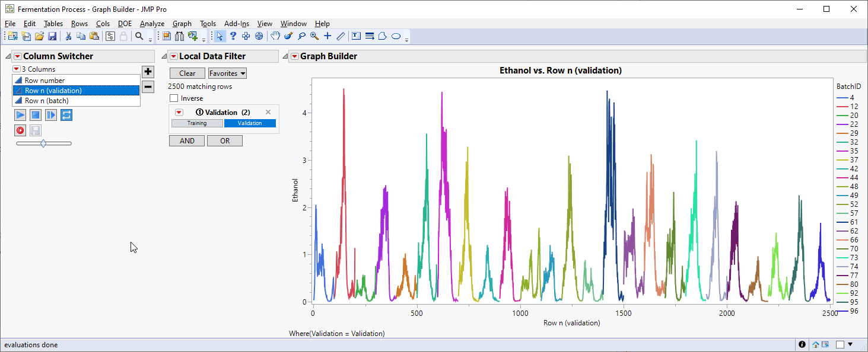Open the Analyze menu

pyautogui.click(x=152, y=24)
